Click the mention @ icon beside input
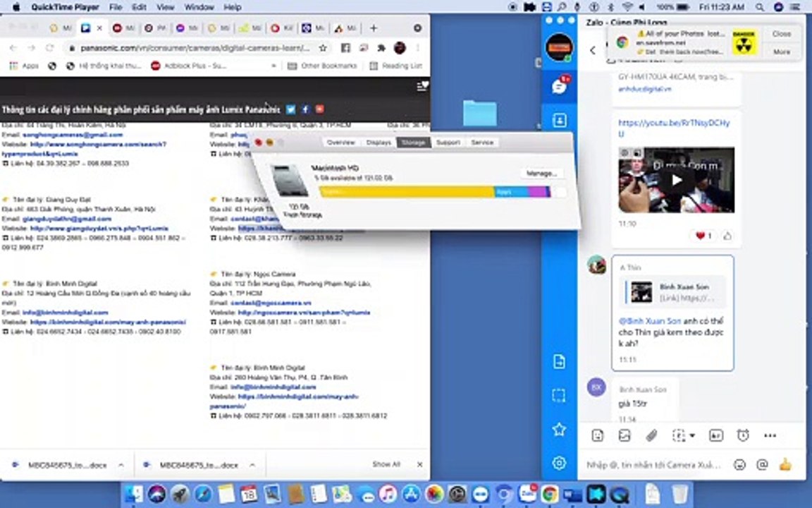Screen dimensions: 812x508 (762, 464)
